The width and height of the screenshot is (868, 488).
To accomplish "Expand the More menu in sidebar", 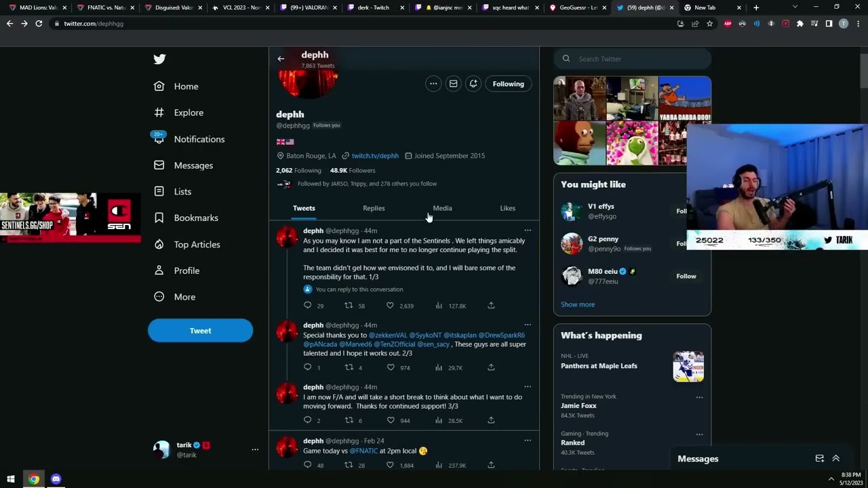I will (x=174, y=297).
